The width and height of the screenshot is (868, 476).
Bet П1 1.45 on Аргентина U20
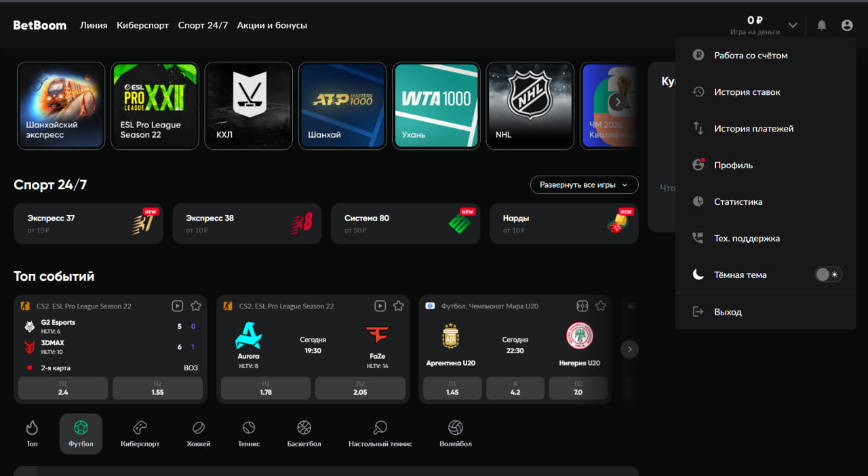coord(452,389)
